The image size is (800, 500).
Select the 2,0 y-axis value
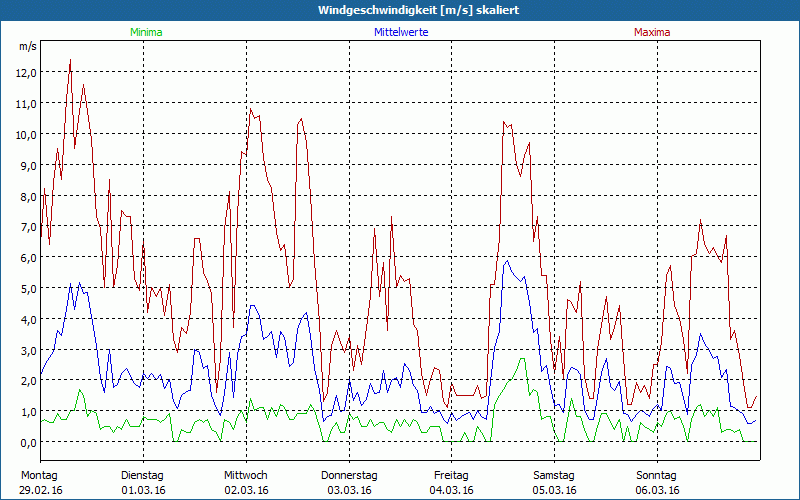[28, 381]
